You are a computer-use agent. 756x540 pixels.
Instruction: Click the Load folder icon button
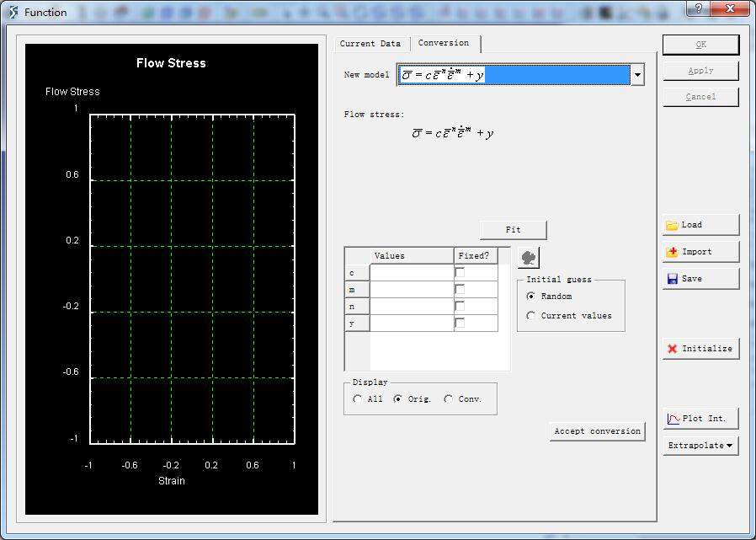pos(700,225)
